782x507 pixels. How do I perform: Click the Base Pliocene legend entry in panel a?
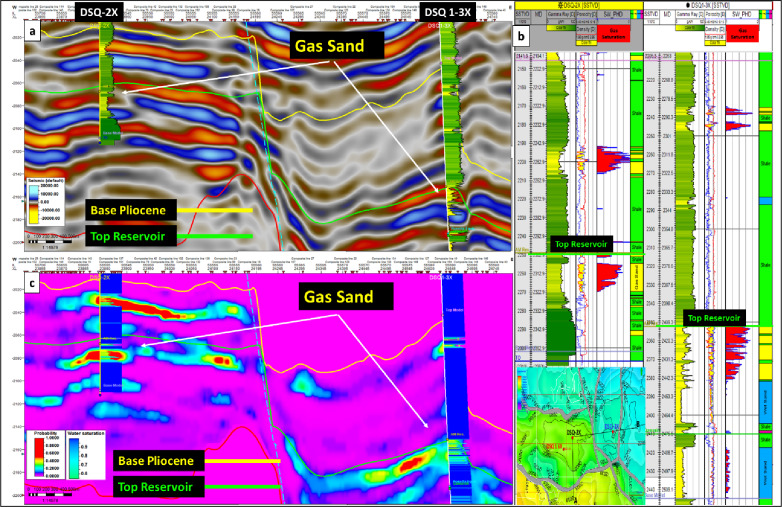pos(131,210)
